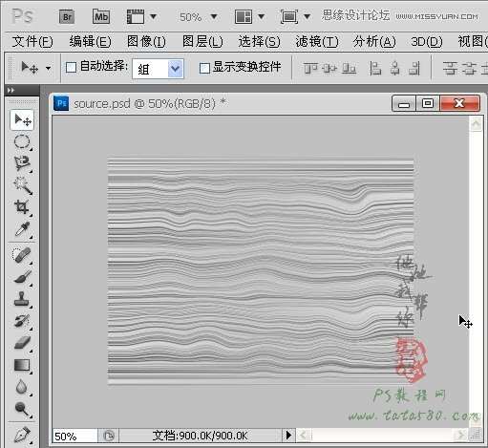
Task: Open the 3D(D) menu
Action: pyautogui.click(x=427, y=42)
